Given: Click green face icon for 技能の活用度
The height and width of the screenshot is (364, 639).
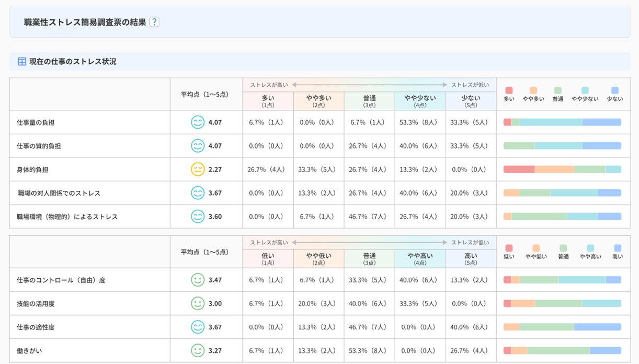Looking at the screenshot, I should [197, 303].
